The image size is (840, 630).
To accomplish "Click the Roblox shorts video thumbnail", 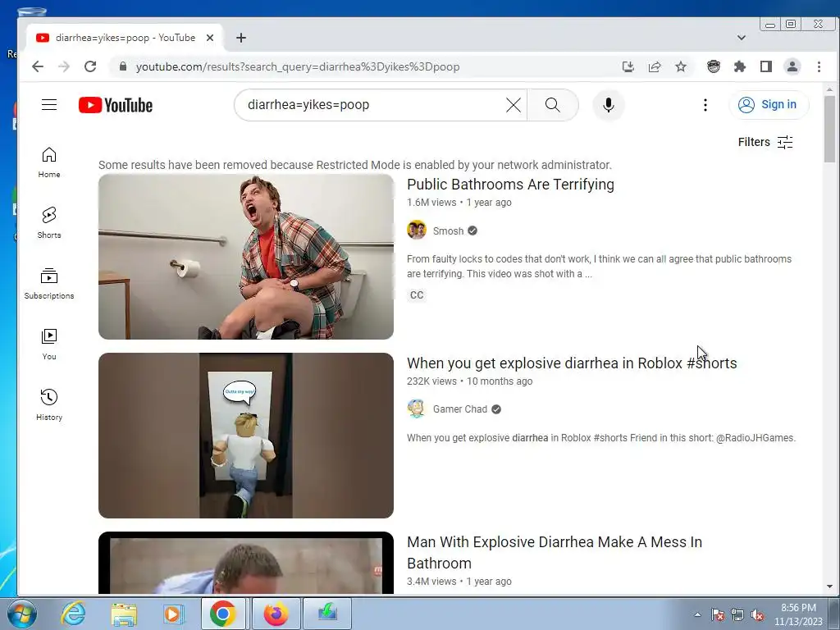I will (x=246, y=436).
